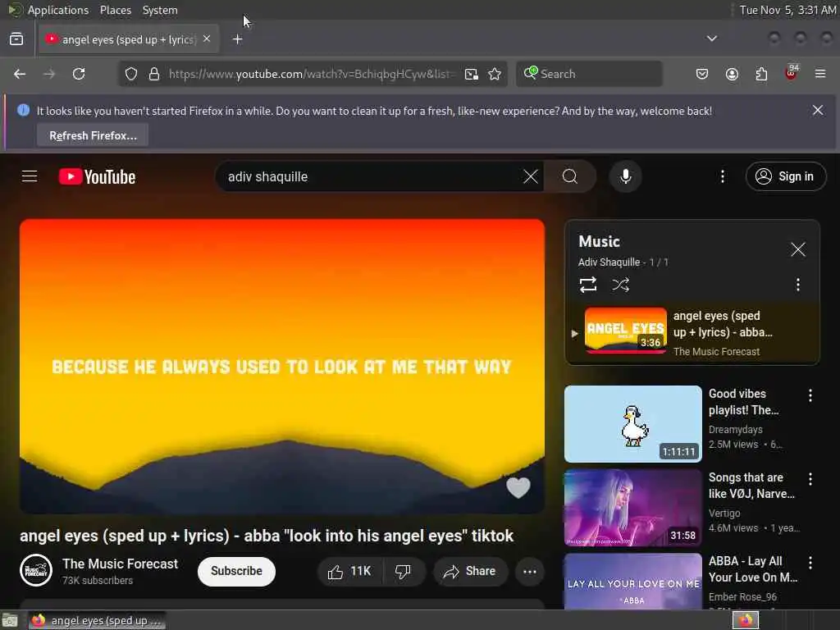Open ABBA Lay All Your Love thumbnail

click(632, 582)
